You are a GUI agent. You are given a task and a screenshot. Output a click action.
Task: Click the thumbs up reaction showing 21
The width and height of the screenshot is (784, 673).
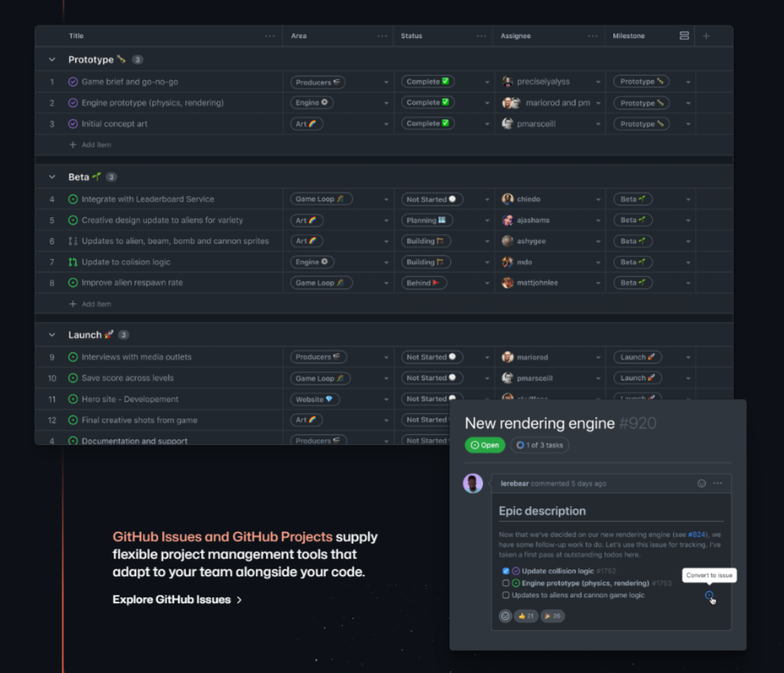point(526,616)
